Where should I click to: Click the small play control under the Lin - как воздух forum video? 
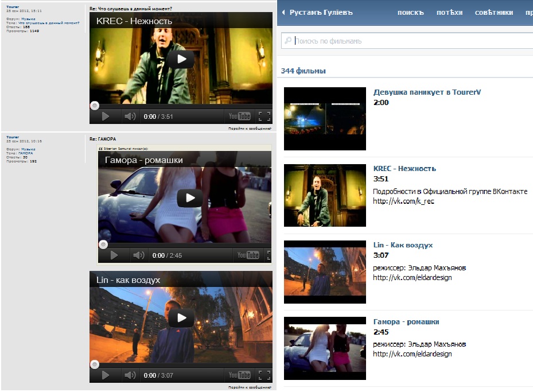pyautogui.click(x=106, y=375)
